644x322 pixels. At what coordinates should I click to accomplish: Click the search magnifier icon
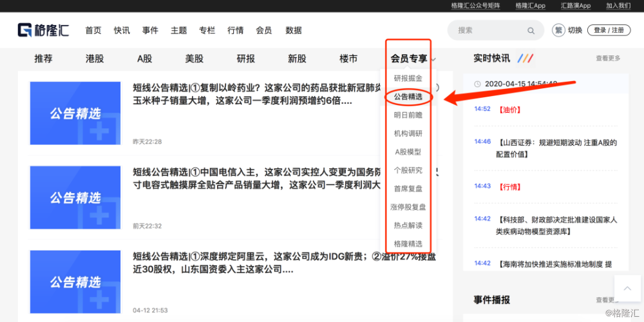point(531,30)
